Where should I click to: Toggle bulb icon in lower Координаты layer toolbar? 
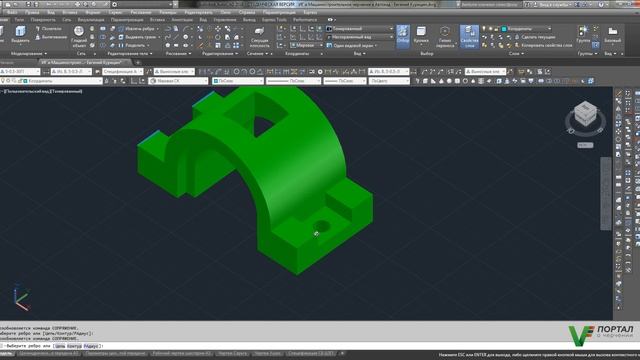coord(3,81)
